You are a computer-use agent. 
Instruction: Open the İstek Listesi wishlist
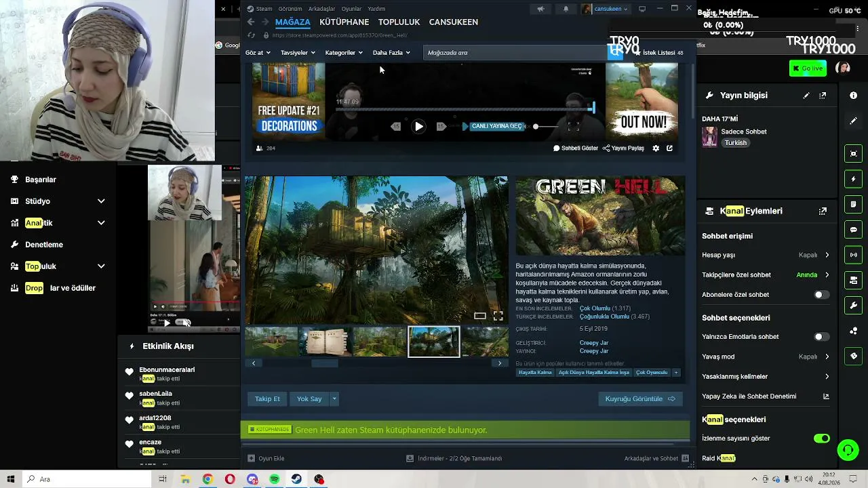tap(658, 52)
